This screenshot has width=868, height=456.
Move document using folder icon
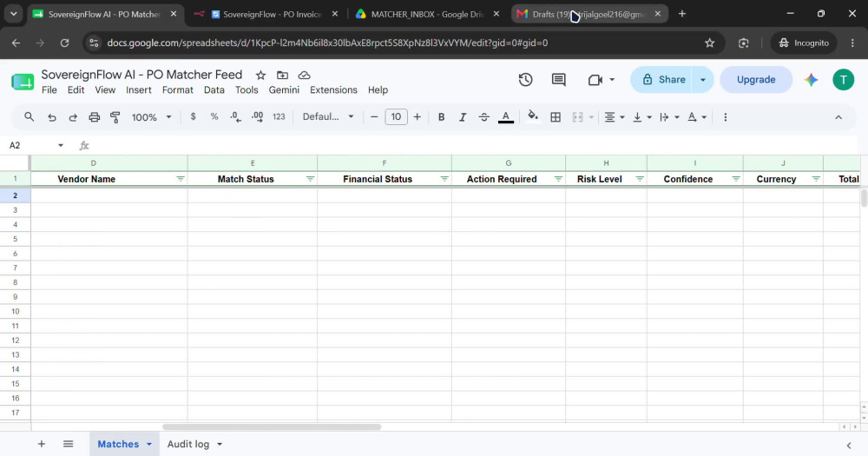[282, 75]
